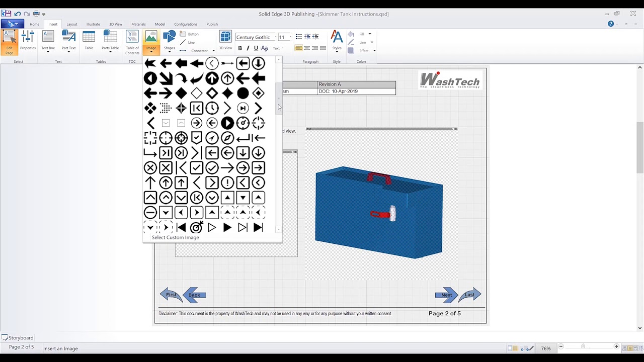
Task: Pick the squared checkmark image
Action: pyautogui.click(x=197, y=168)
